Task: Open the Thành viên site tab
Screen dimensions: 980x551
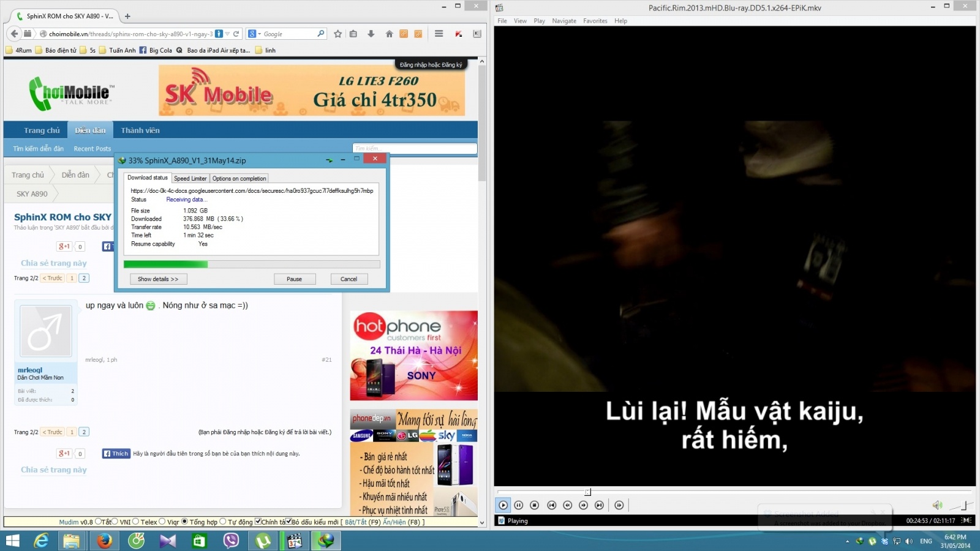Action: 140,130
